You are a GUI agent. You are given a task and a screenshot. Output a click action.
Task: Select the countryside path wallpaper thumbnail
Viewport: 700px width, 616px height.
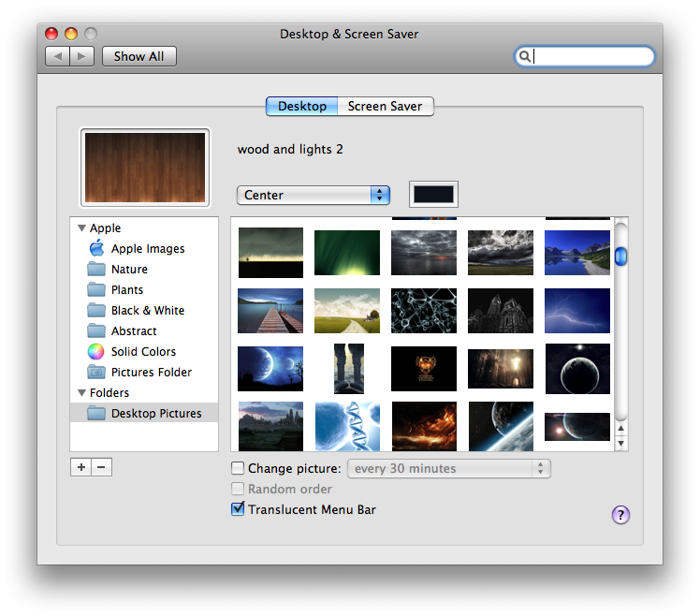click(347, 311)
